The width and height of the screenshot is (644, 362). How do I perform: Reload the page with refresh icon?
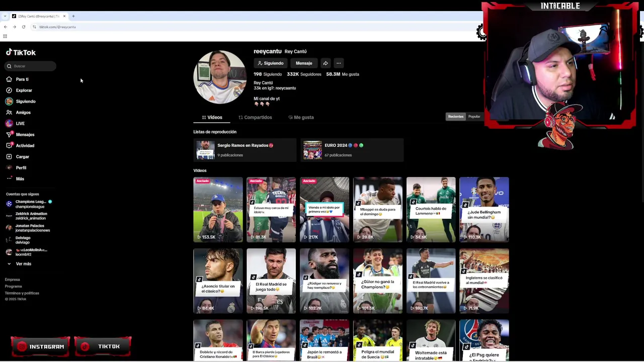tap(23, 27)
